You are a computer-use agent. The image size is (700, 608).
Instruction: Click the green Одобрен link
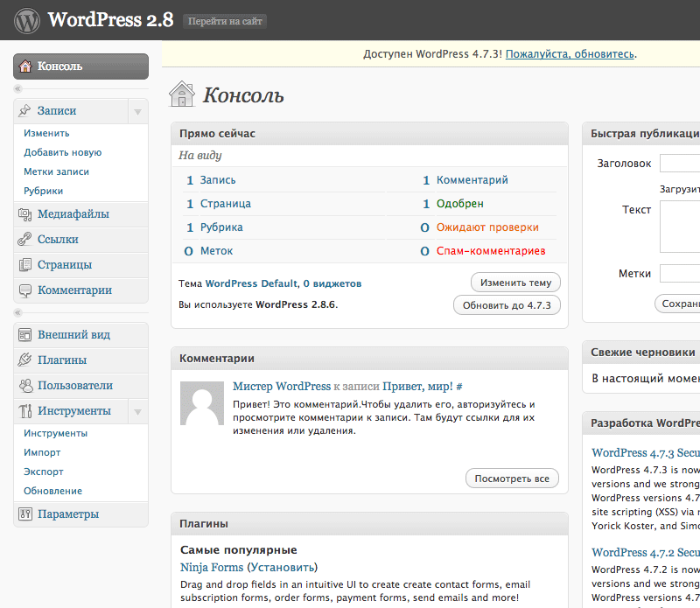460,204
